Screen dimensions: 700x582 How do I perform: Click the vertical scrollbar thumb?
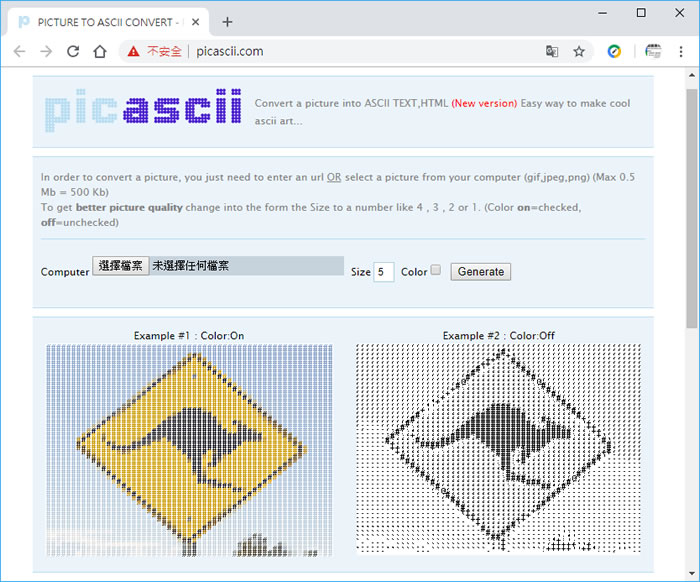(x=692, y=208)
